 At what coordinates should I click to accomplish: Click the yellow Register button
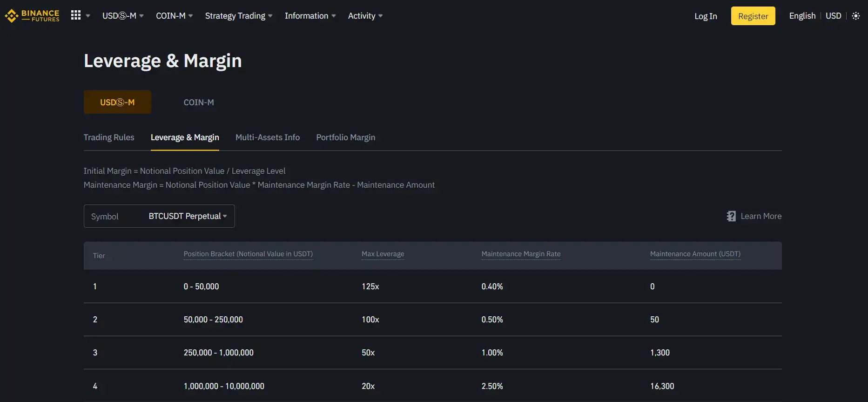(753, 16)
